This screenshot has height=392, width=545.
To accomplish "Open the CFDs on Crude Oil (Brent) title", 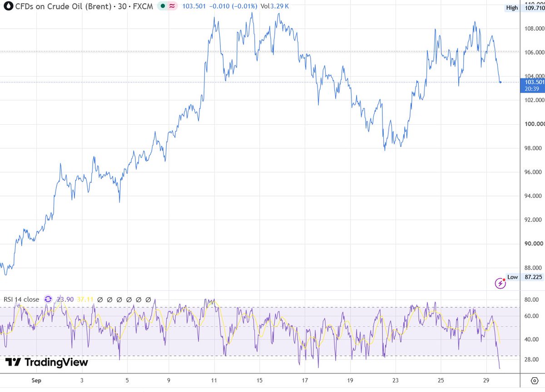I will click(62, 6).
